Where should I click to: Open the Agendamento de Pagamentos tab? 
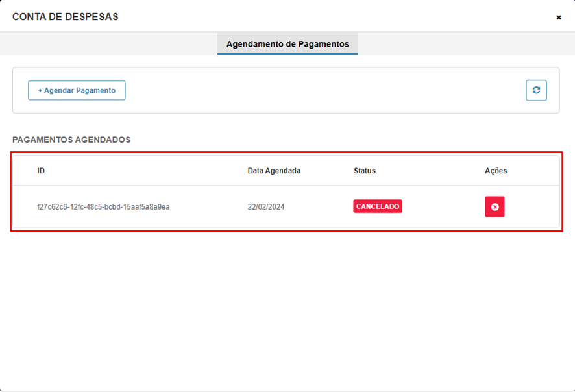tap(287, 44)
